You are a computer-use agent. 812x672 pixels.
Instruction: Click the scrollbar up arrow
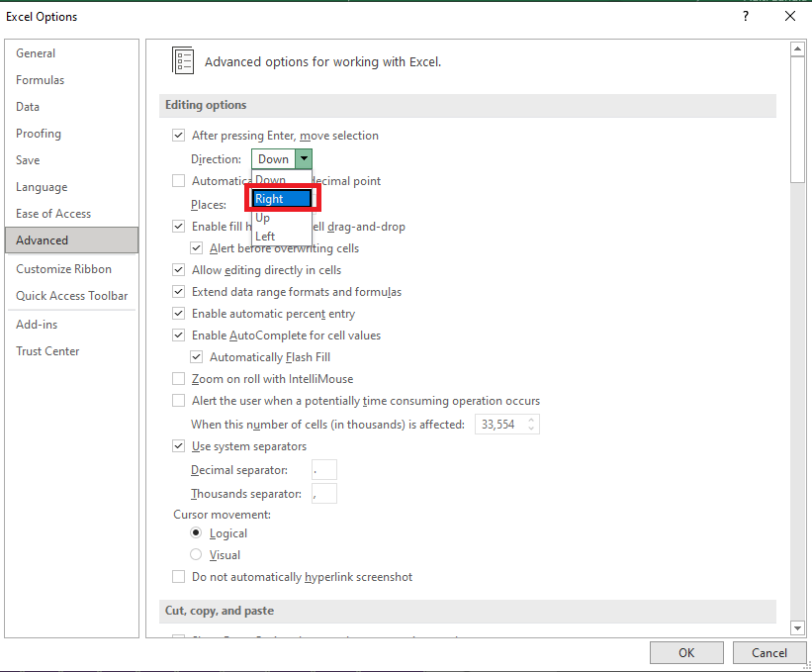coord(797,49)
